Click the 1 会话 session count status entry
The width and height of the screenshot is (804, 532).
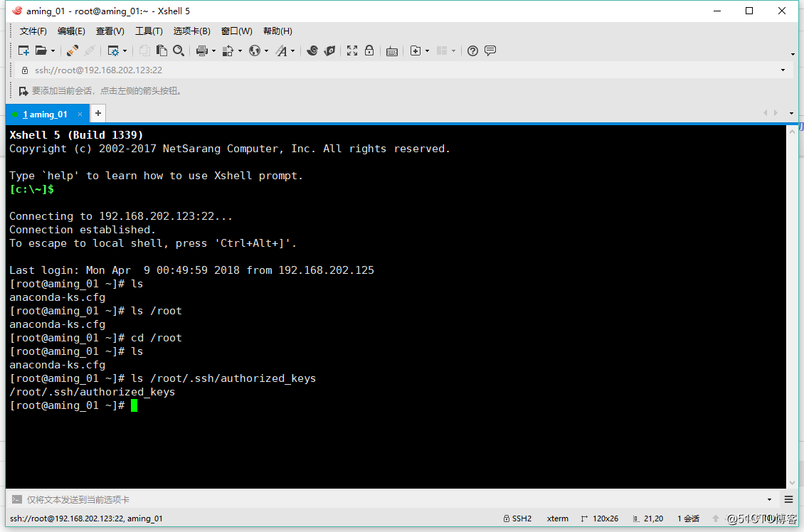pyautogui.click(x=688, y=518)
